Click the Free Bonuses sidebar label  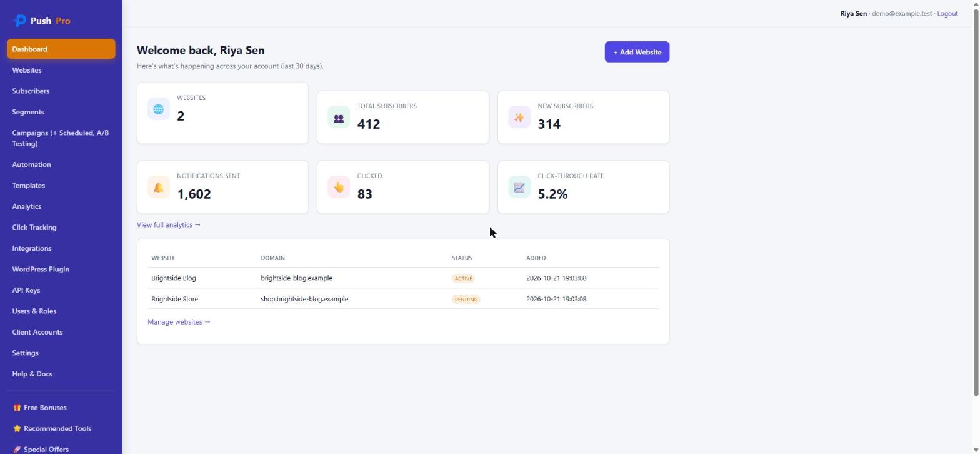click(x=45, y=408)
